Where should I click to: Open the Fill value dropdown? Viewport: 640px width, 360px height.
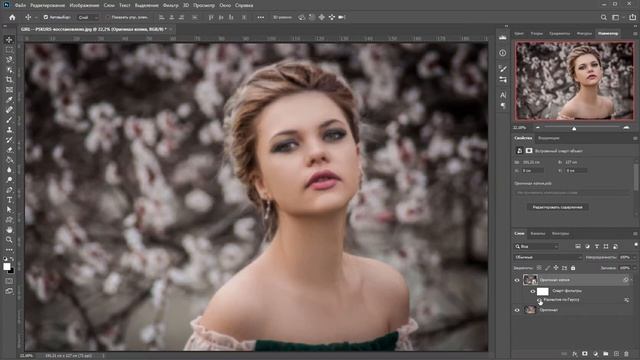(634, 268)
